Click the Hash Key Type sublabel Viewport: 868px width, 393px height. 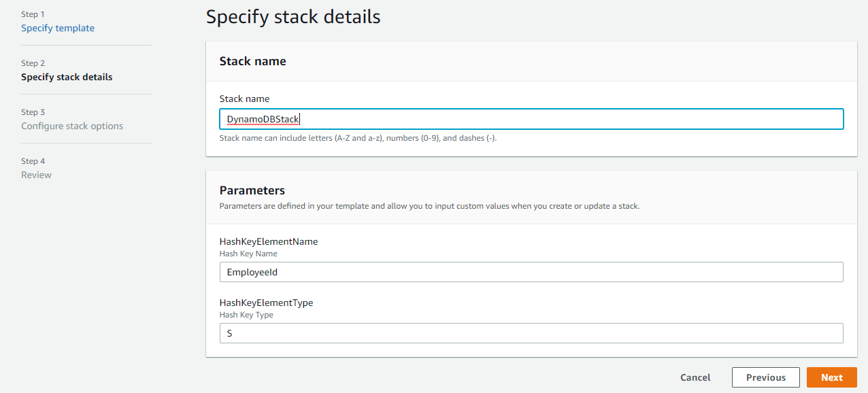click(246, 315)
